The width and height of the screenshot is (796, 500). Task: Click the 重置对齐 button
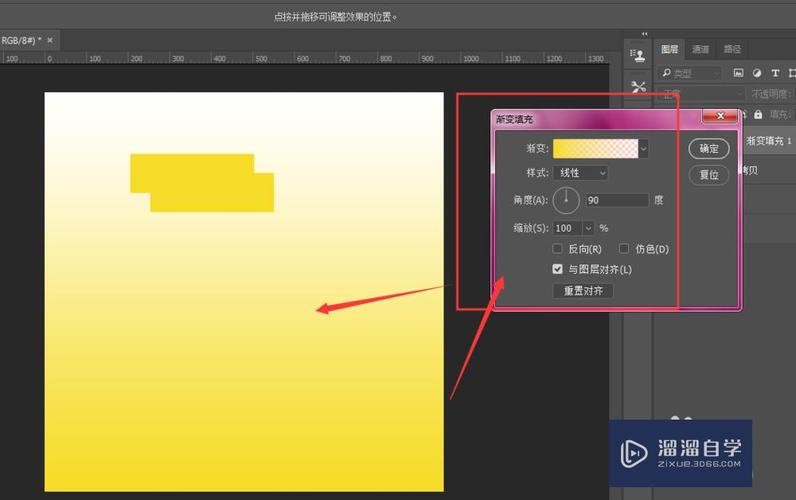coord(583,291)
